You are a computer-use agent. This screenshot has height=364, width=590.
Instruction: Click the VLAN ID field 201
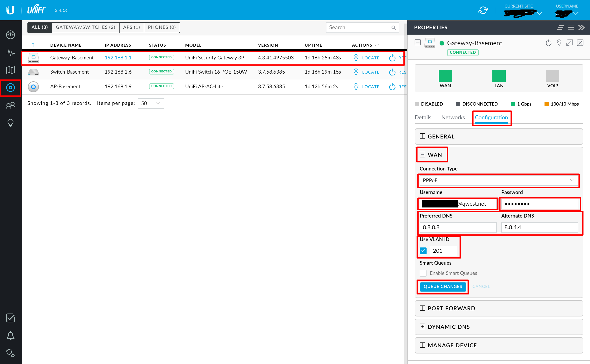pos(443,251)
